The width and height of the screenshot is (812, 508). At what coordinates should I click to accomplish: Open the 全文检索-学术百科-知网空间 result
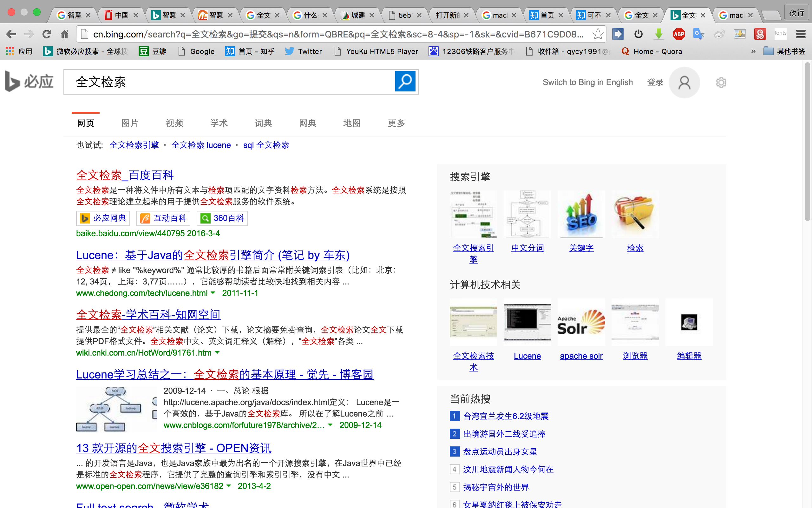pos(148,314)
